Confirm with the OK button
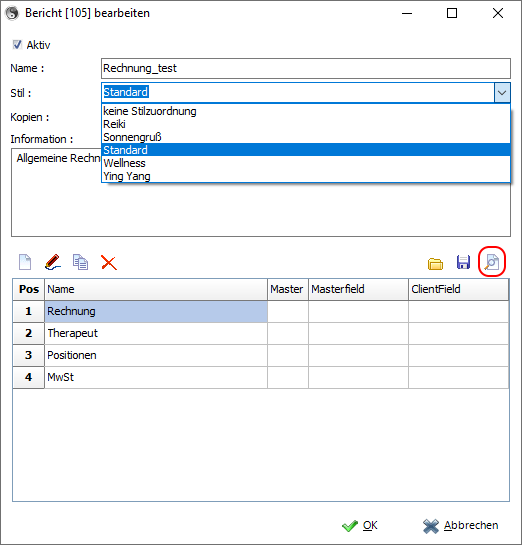The image size is (522, 545). click(360, 525)
